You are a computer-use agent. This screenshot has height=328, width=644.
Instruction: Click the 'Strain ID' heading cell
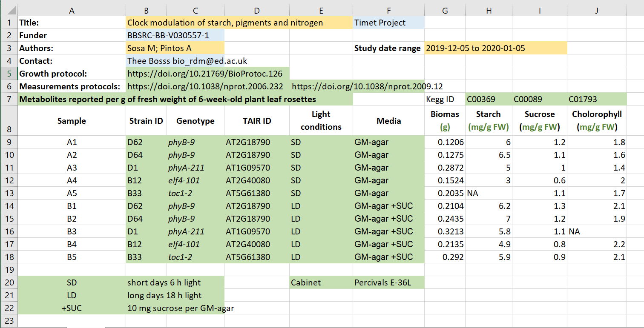click(146, 121)
